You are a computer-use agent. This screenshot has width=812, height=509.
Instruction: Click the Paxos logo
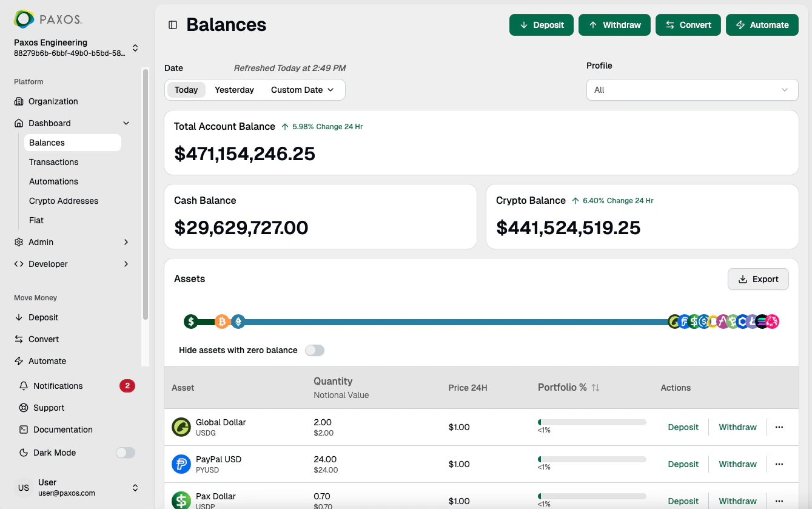tap(49, 19)
